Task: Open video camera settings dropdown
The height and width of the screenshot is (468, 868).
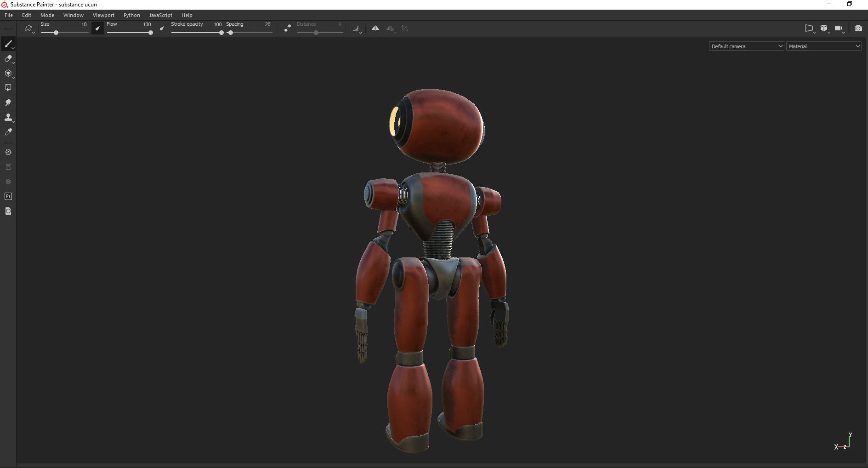Action: pyautogui.click(x=840, y=29)
